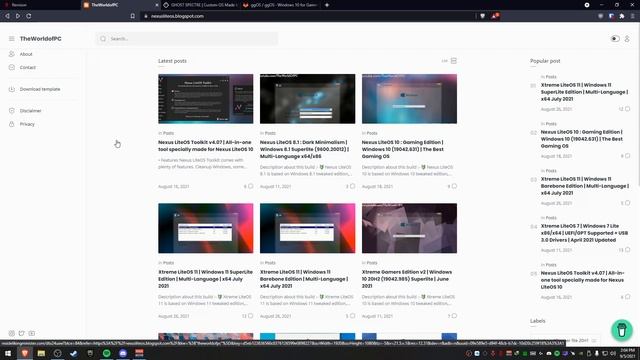Open Instagram icon at sidebar bottom

pos(11,333)
